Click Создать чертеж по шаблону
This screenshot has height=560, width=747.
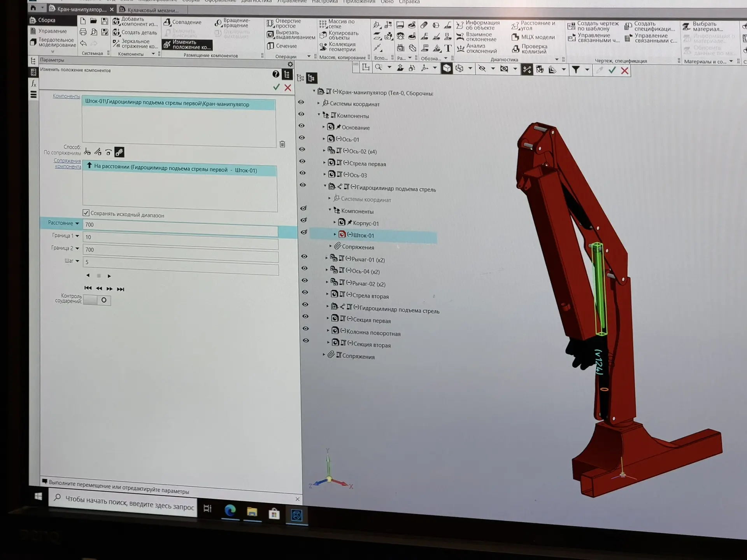tap(593, 26)
